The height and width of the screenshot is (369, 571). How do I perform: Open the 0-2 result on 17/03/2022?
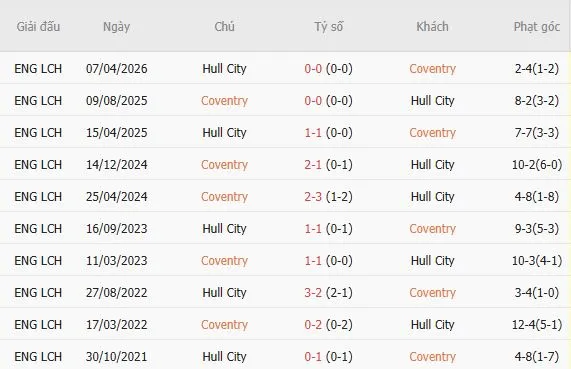click(x=313, y=325)
